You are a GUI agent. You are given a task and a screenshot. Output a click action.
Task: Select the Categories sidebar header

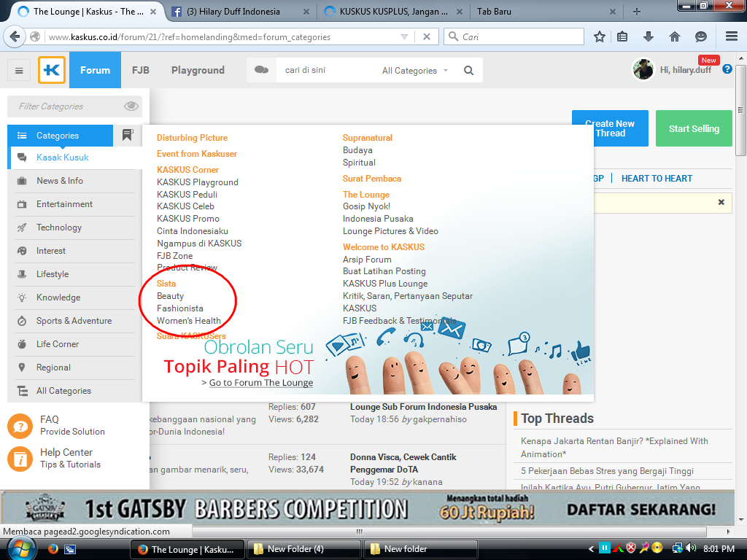60,135
